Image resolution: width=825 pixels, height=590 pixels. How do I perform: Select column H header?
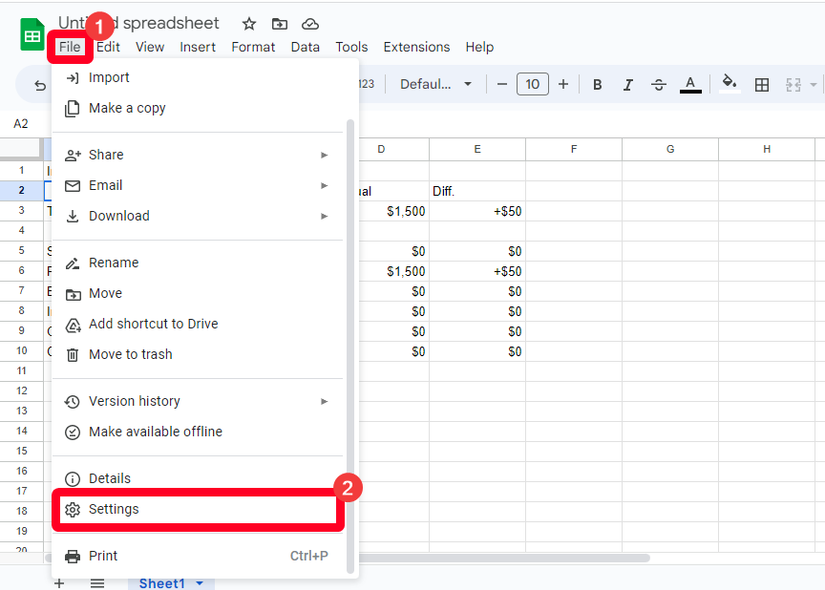[x=767, y=149]
